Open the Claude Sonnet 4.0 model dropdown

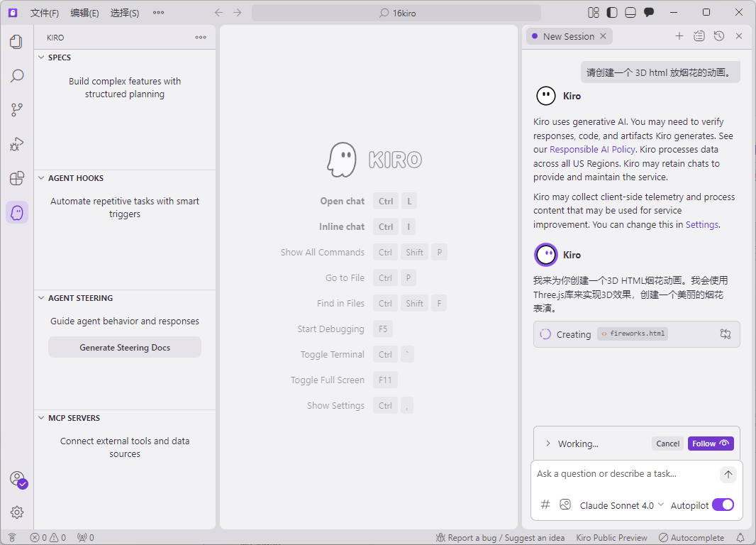pos(621,505)
